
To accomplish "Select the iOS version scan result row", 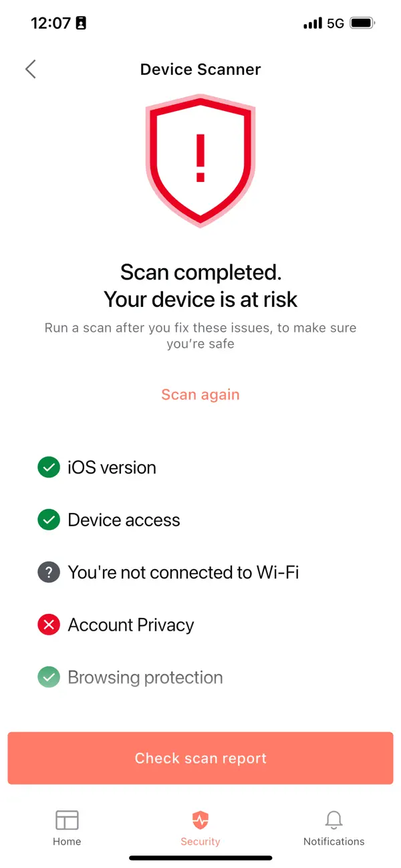I will coord(112,467).
